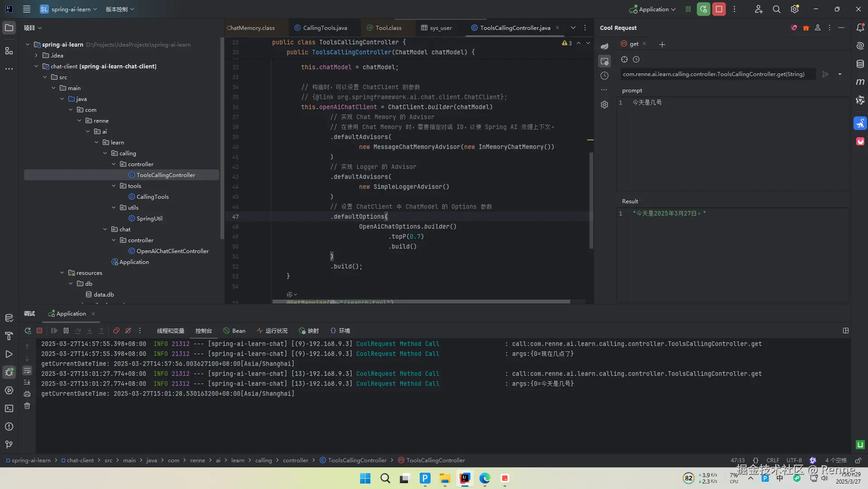This screenshot has height=489, width=868.
Task: Open the Database tool window
Action: 860,64
